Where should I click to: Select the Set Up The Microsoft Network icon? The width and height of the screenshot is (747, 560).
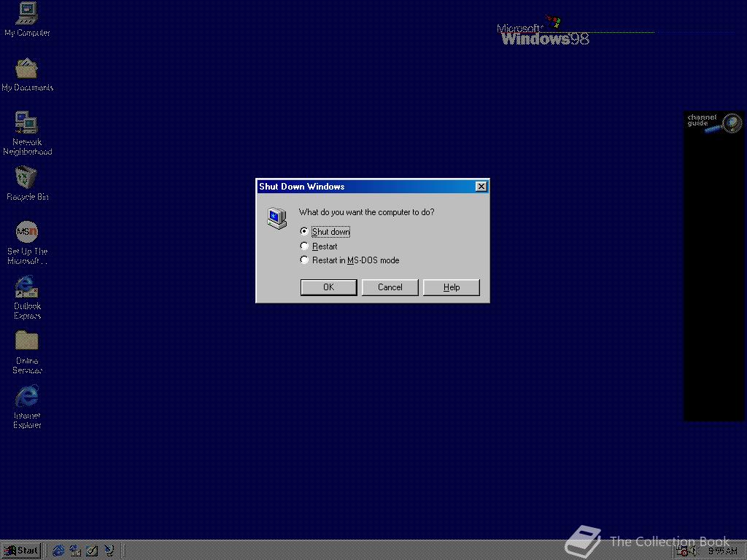27,242
